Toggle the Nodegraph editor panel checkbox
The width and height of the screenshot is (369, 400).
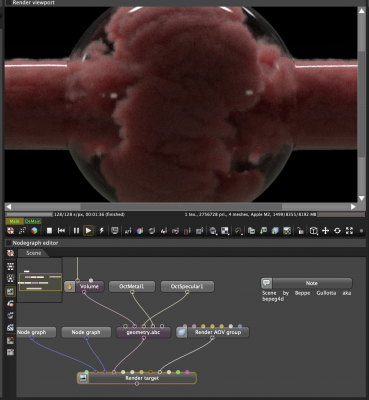9,243
